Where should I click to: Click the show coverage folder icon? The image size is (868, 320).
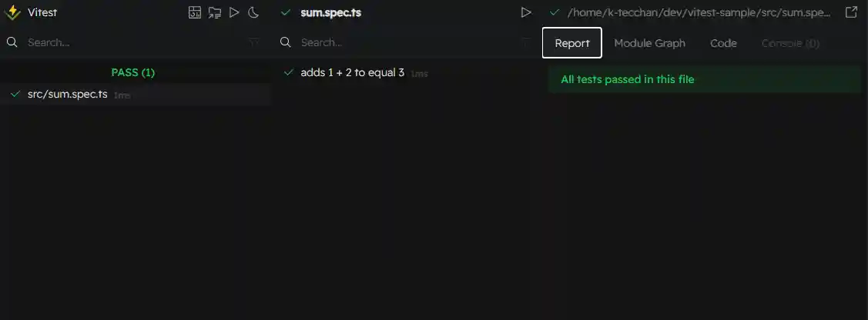pyautogui.click(x=215, y=12)
